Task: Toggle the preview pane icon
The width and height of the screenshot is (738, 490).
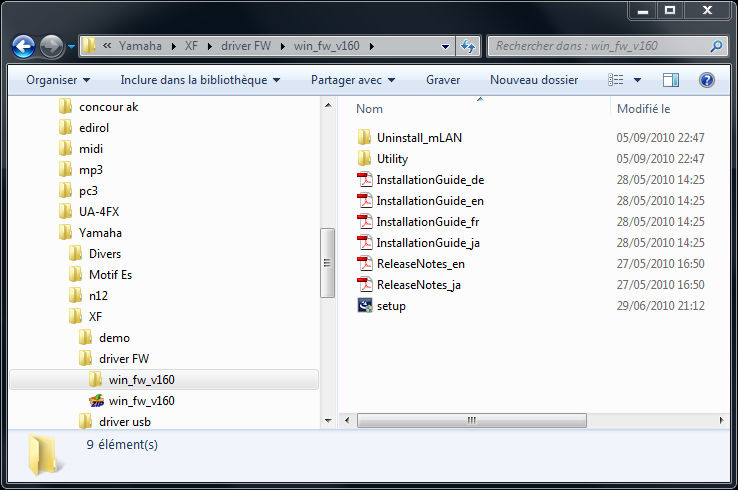Action: pyautogui.click(x=671, y=80)
